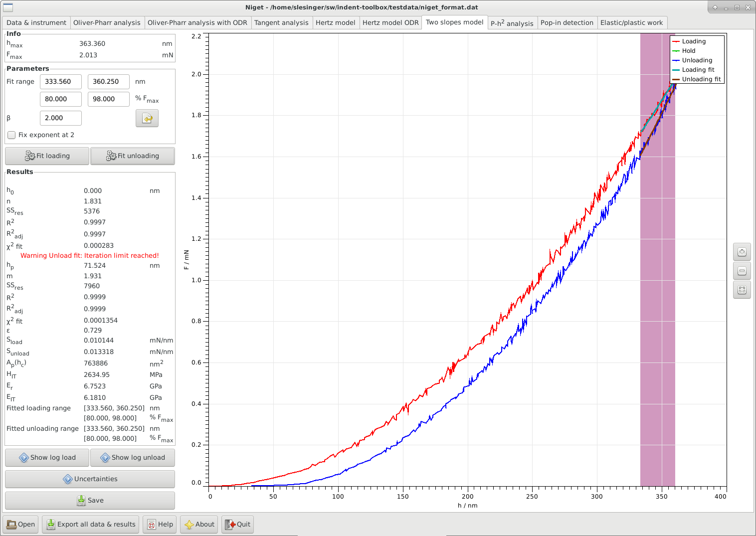Click the Unloading legend entry

[x=692, y=60]
